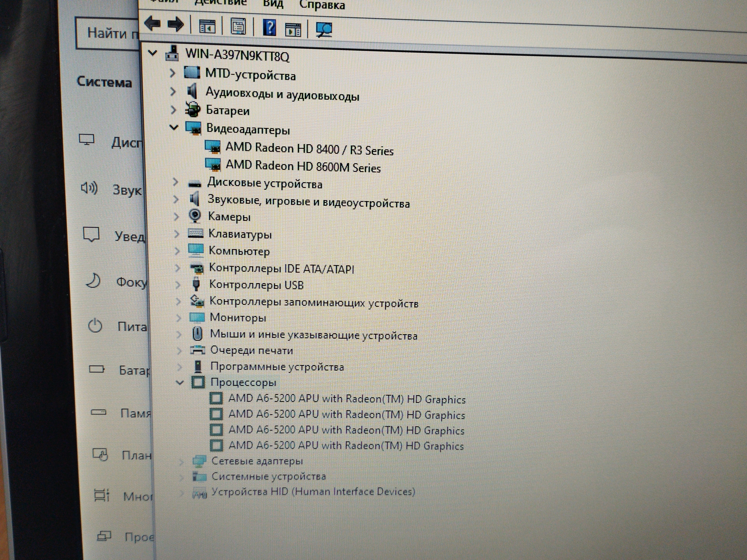Click the action pane toolbar icon
The image size is (747, 560).
coord(293,29)
